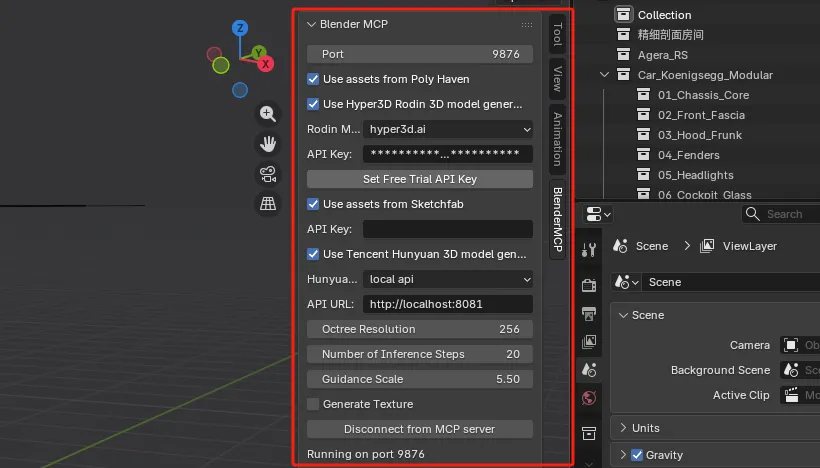Click the Agera_RS collection icon
The height and width of the screenshot is (468, 820).
[x=623, y=54]
